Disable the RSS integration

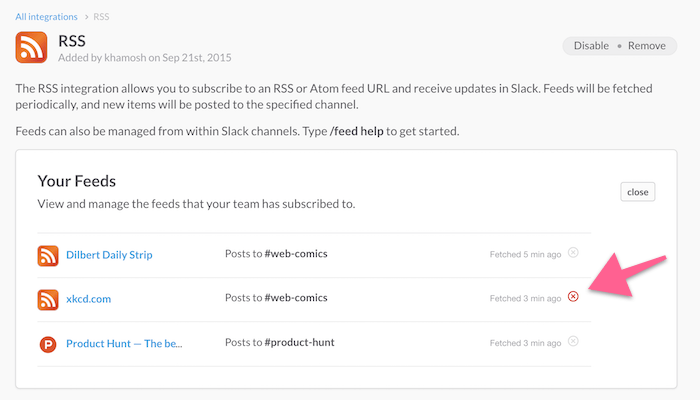[x=591, y=46]
